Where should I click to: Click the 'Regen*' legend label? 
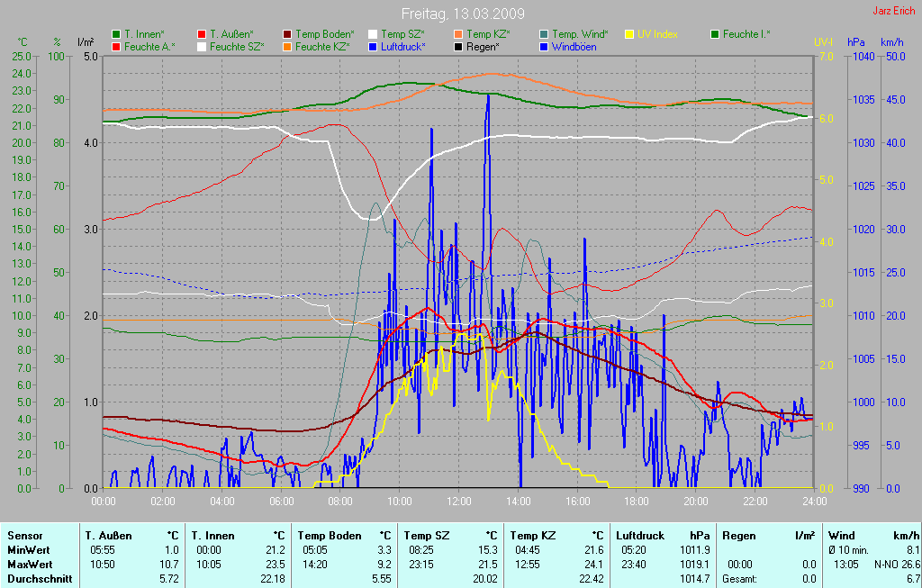coord(483,47)
